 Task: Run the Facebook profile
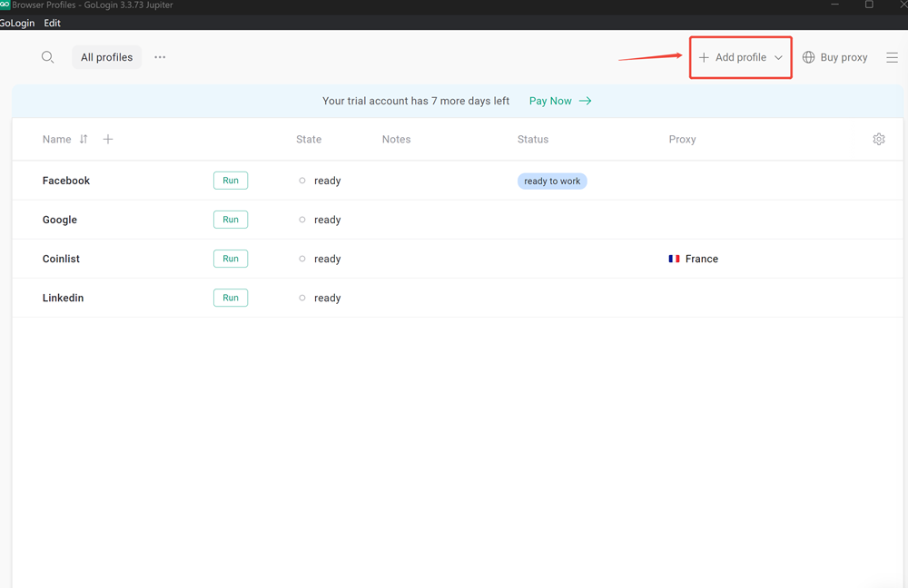coord(231,181)
